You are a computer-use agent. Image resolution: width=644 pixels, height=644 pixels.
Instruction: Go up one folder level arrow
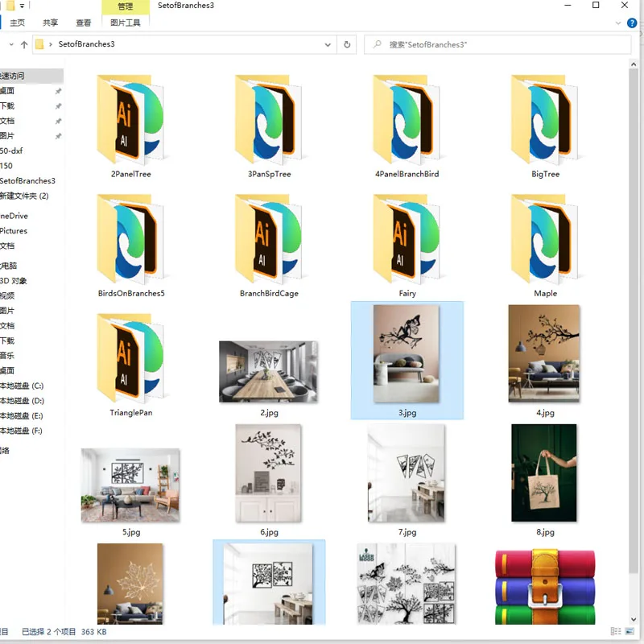coord(24,44)
